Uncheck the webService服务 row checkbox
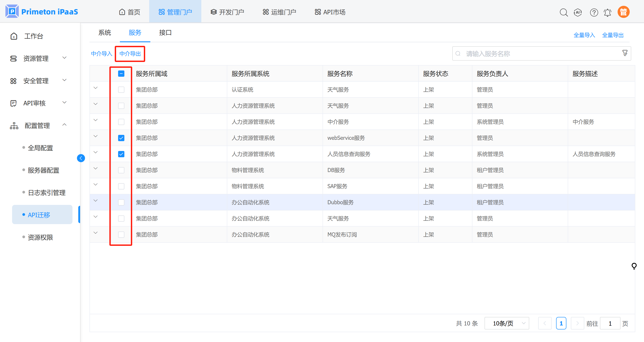644x342 pixels. point(121,138)
